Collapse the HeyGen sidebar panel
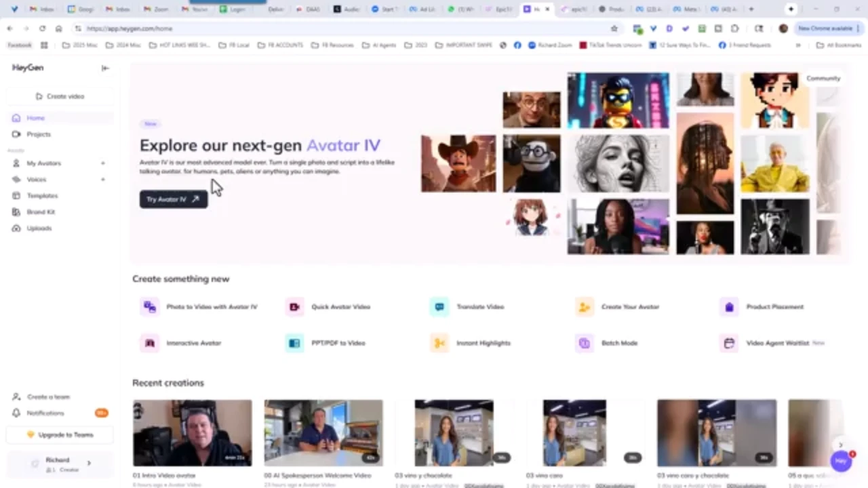 (x=105, y=68)
